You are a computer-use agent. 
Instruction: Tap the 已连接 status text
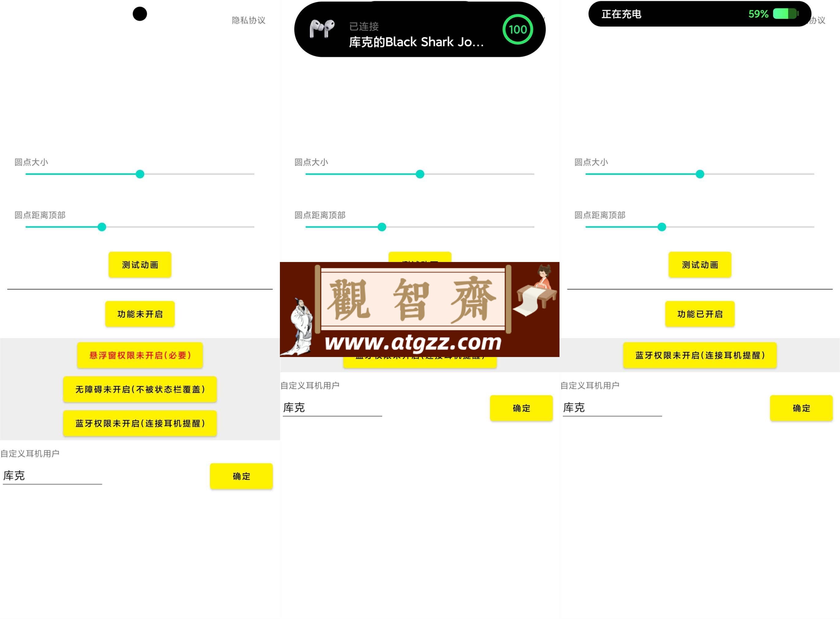364,27
